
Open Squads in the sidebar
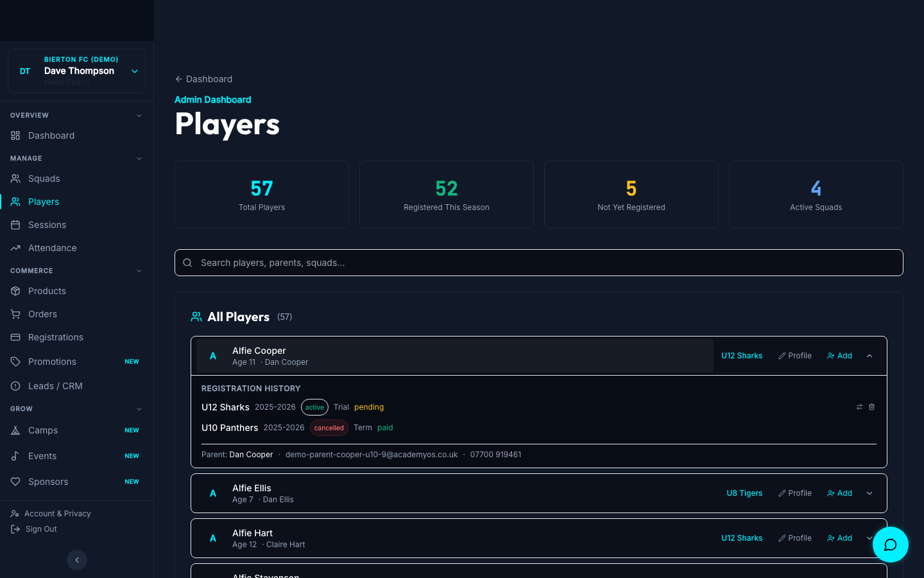point(77,179)
